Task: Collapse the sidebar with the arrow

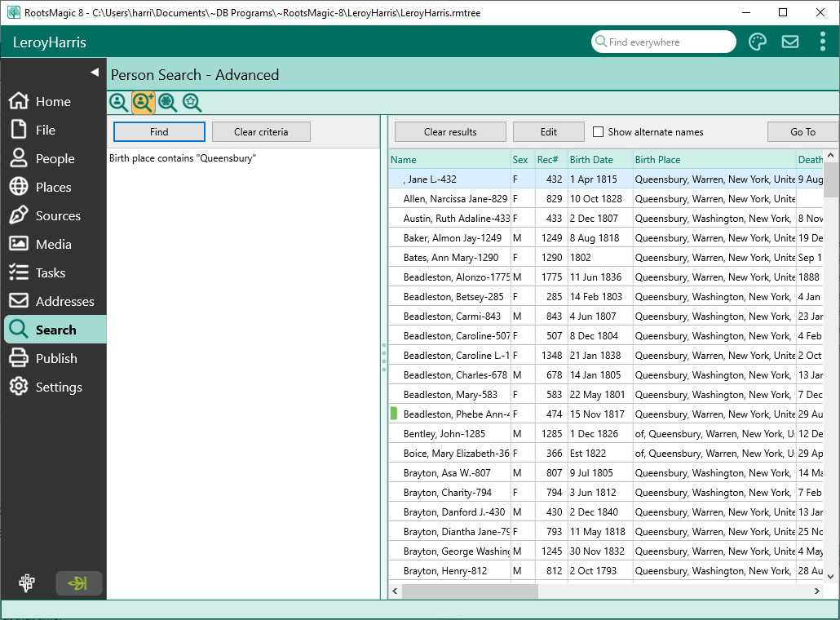Action: click(94, 73)
